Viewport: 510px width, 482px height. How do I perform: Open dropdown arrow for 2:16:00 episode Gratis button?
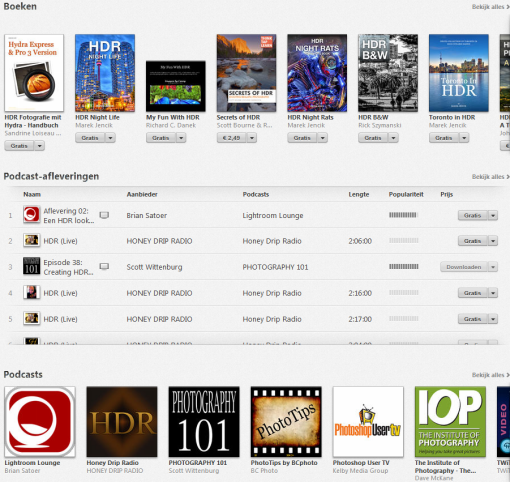(x=493, y=293)
